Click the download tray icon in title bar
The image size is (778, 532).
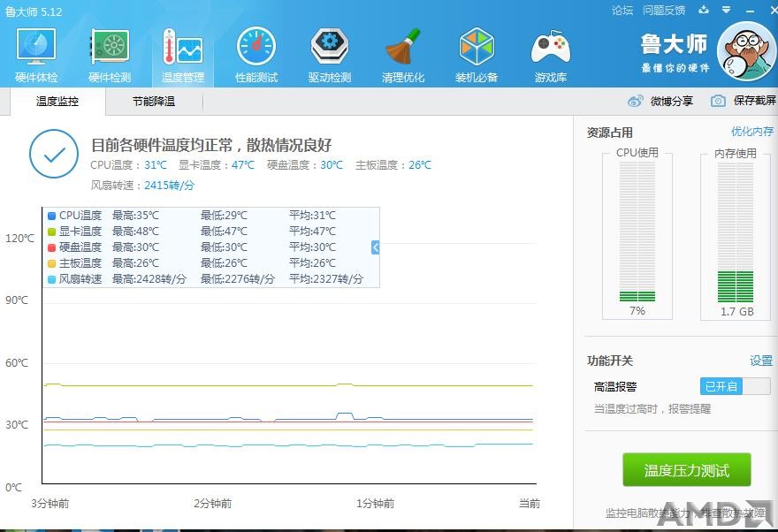(x=704, y=10)
